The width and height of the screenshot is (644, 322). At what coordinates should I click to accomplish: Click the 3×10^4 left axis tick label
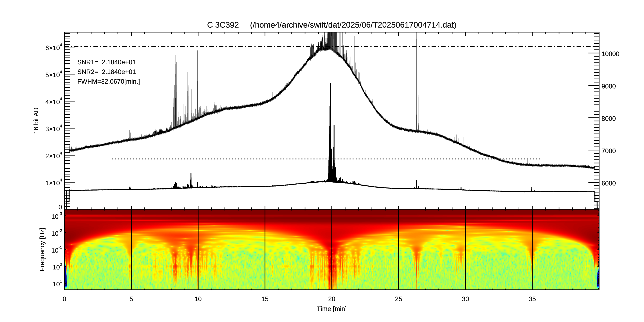[53, 129]
